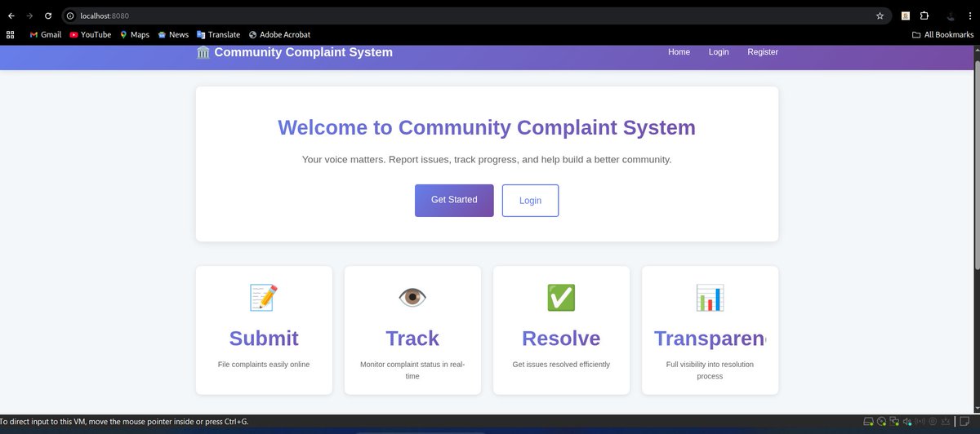Viewport: 980px width, 434px height.
Task: Go to Home in the navigation bar
Action: click(679, 52)
